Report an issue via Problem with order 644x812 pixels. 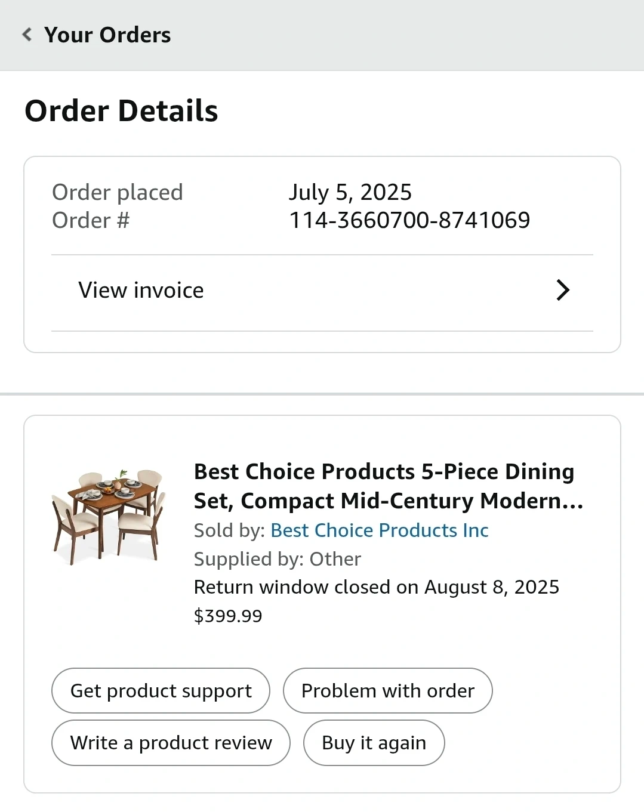(387, 691)
